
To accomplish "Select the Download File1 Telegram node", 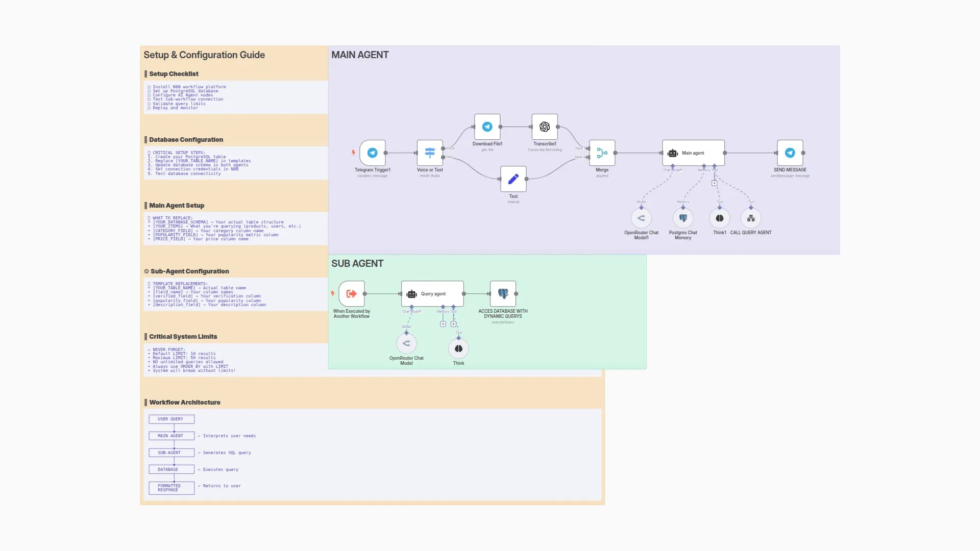I will click(487, 127).
